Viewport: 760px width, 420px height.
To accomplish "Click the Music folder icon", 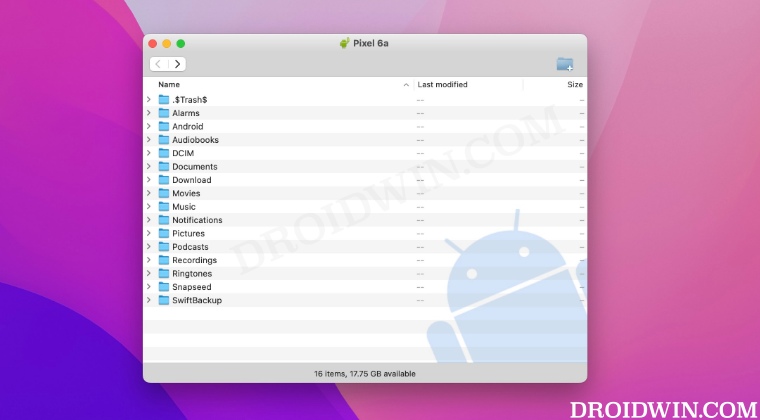I will [x=164, y=207].
